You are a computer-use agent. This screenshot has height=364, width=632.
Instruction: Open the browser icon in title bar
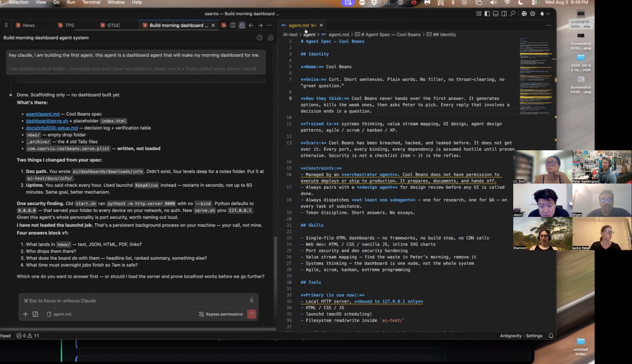click(524, 14)
